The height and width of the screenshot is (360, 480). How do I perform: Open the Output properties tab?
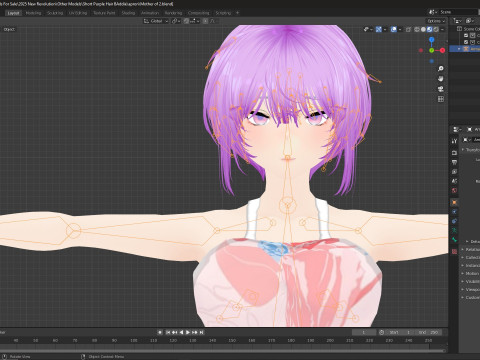[x=454, y=162]
